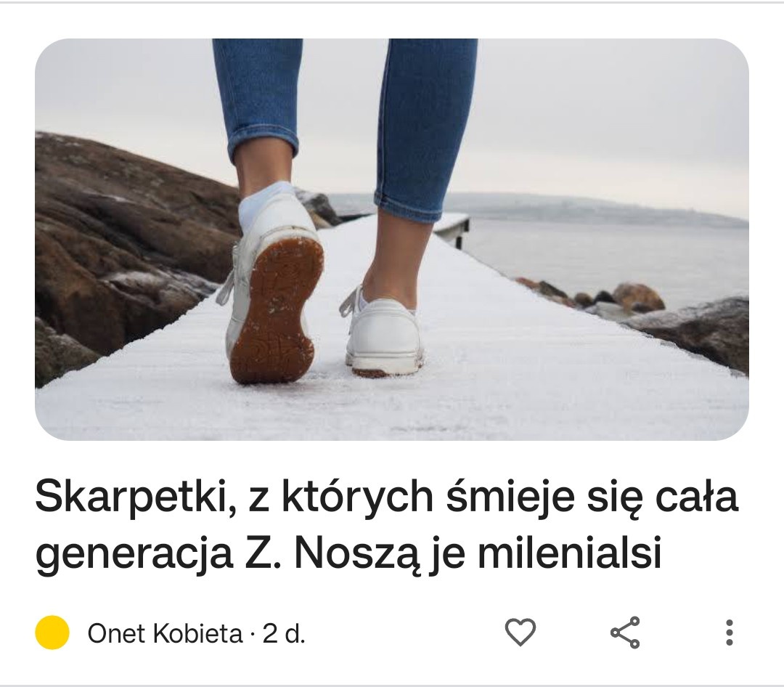
Task: Toggle favorite on the Skarpetki article
Action: 520,632
